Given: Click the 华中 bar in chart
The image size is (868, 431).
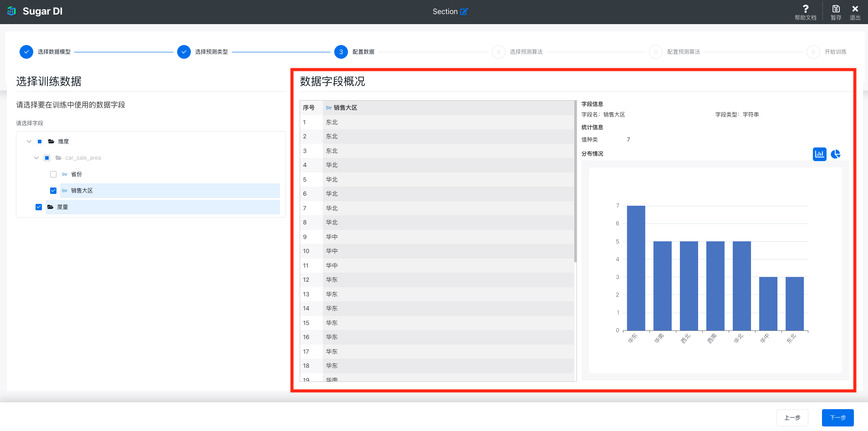Looking at the screenshot, I should click(768, 304).
